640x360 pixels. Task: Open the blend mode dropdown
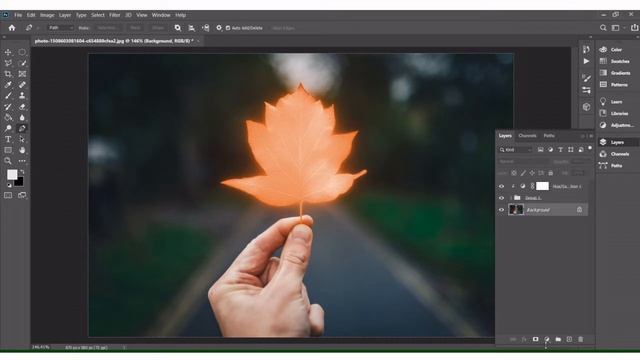coord(524,162)
